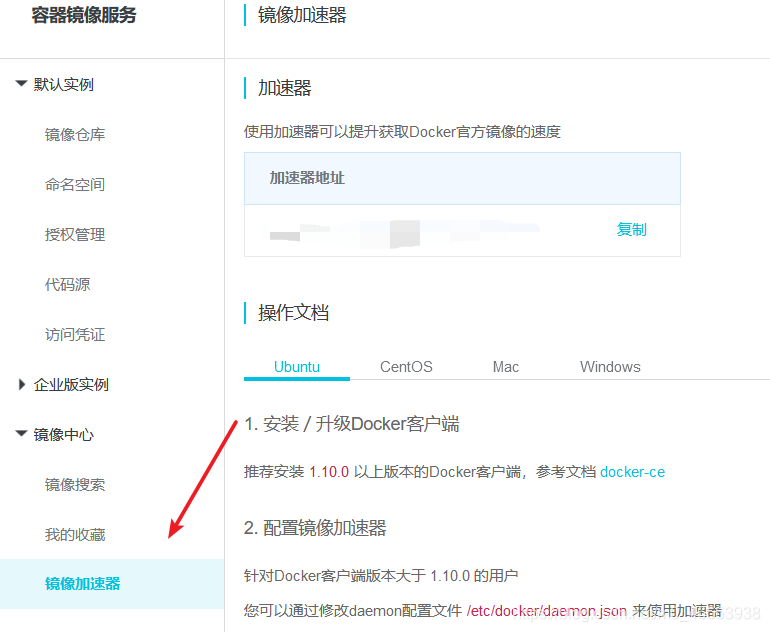Click the 1.10.0 red version text
770x632 pixels.
329,472
